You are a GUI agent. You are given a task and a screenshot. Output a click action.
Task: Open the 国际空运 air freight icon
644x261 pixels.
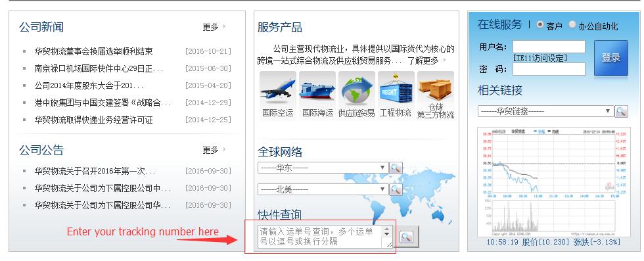point(277,89)
